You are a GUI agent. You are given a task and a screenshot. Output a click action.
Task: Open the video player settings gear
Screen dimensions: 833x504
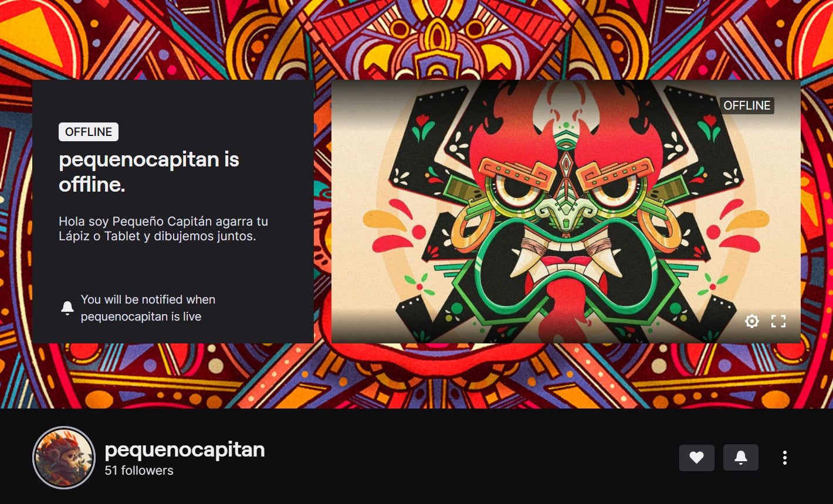(752, 321)
